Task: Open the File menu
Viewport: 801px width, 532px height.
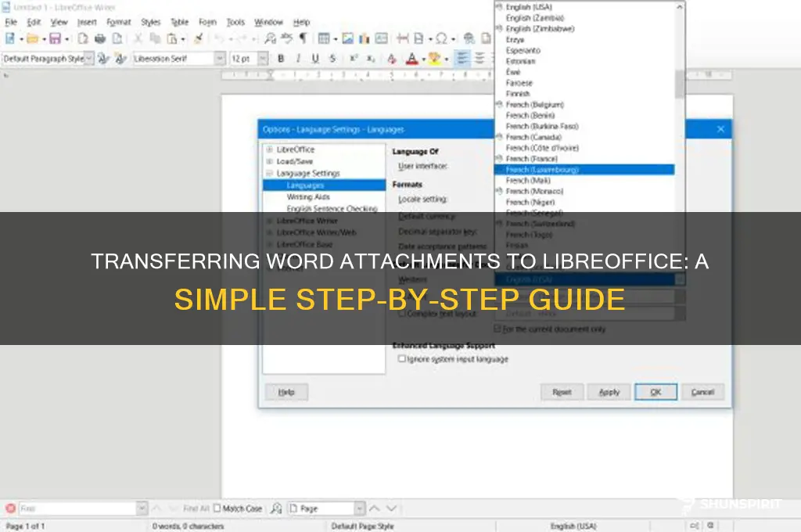Action: click(x=11, y=22)
